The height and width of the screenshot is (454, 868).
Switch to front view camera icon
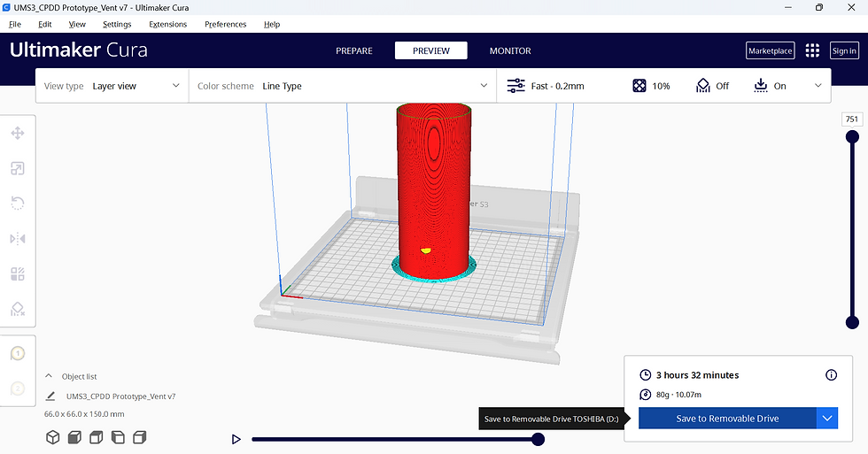point(74,437)
